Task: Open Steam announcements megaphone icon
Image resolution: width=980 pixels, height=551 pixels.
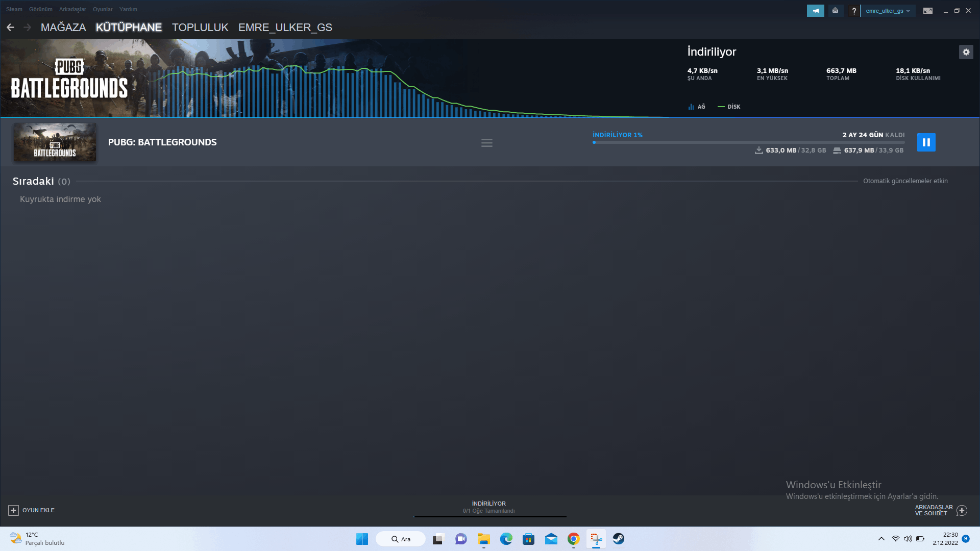Action: coord(815,11)
